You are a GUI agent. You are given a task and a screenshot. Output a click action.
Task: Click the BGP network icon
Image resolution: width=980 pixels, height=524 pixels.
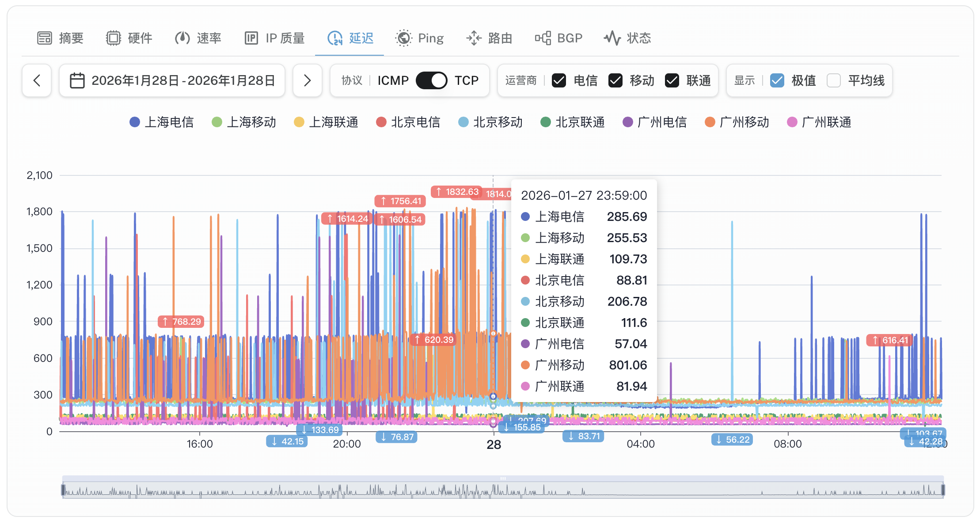click(543, 38)
